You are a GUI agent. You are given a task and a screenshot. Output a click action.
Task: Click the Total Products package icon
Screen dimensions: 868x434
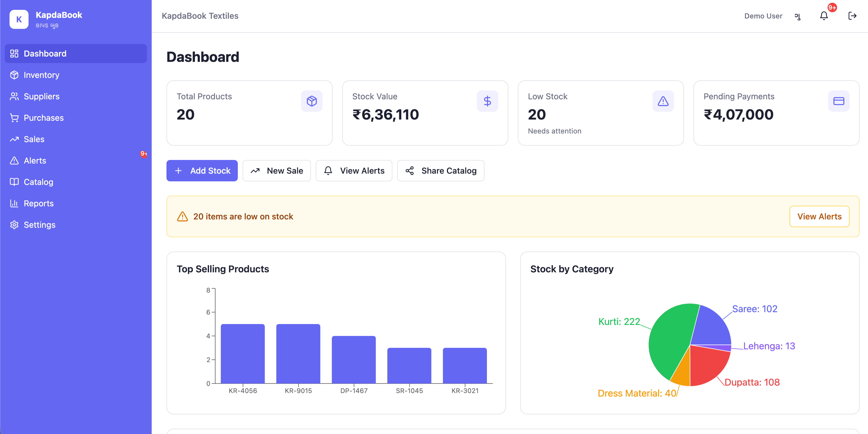pos(312,101)
